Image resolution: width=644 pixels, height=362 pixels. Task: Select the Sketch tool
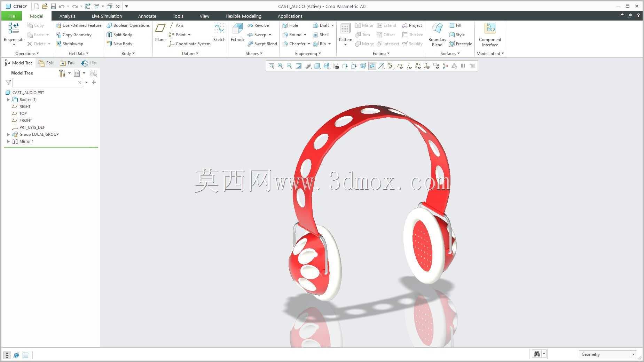click(x=219, y=33)
